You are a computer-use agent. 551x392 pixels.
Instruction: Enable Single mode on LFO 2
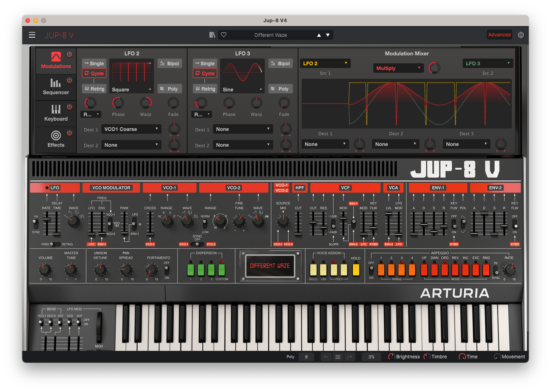click(94, 63)
